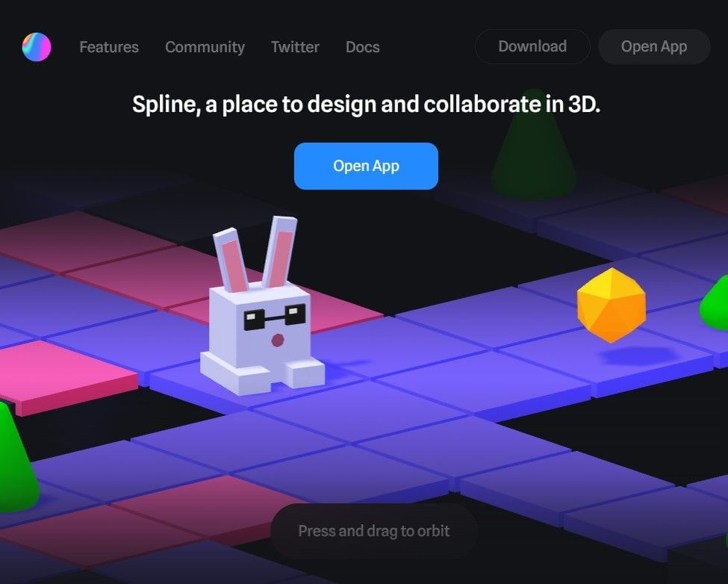Select the orange faceted gem

(612, 306)
